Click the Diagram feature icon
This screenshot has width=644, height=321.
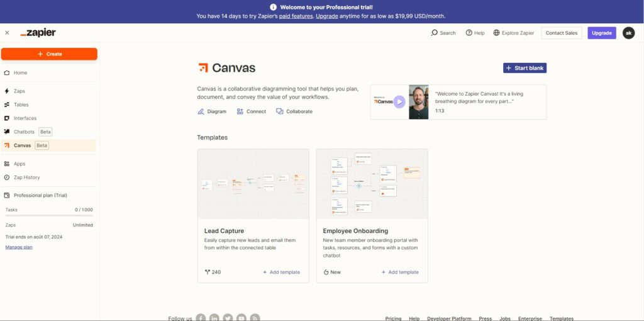[201, 111]
